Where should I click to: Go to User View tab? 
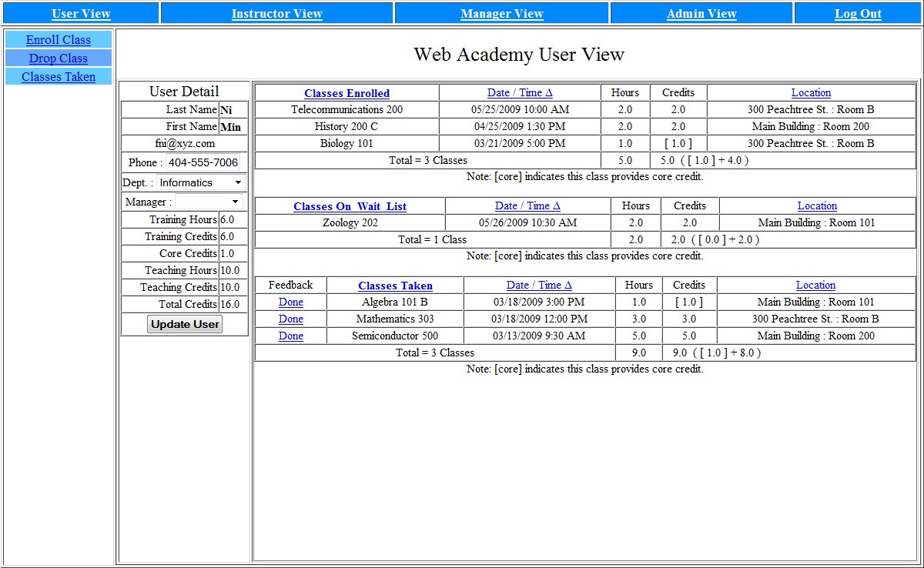(x=81, y=14)
